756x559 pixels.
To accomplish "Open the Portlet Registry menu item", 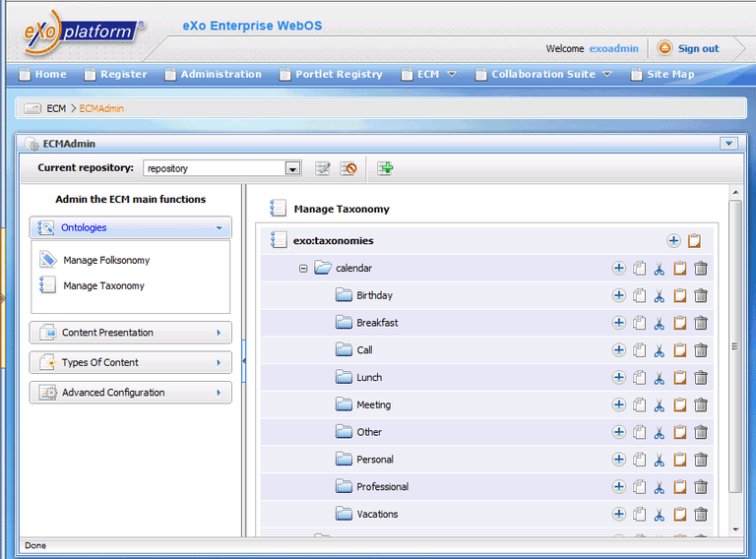I will click(331, 74).
